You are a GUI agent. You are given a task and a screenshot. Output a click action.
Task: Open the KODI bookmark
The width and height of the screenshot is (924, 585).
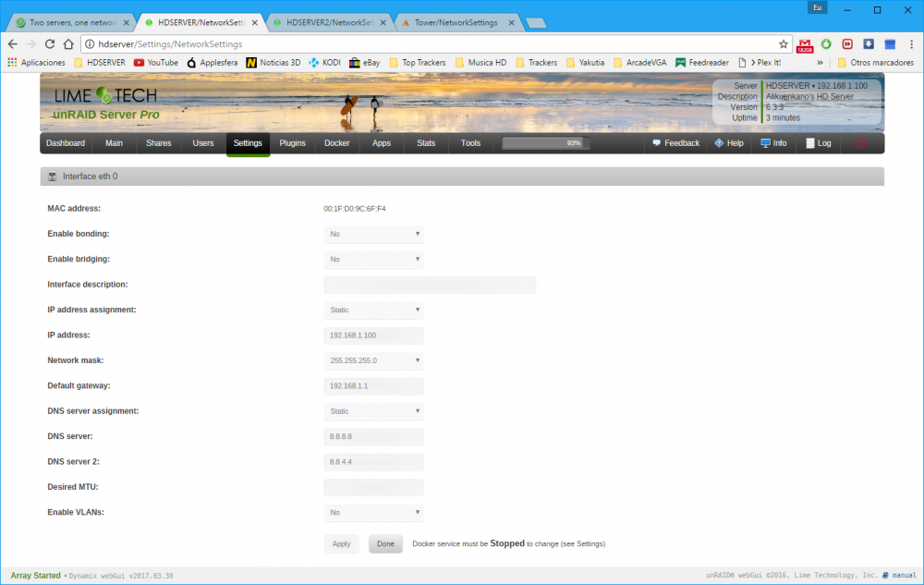tap(324, 63)
